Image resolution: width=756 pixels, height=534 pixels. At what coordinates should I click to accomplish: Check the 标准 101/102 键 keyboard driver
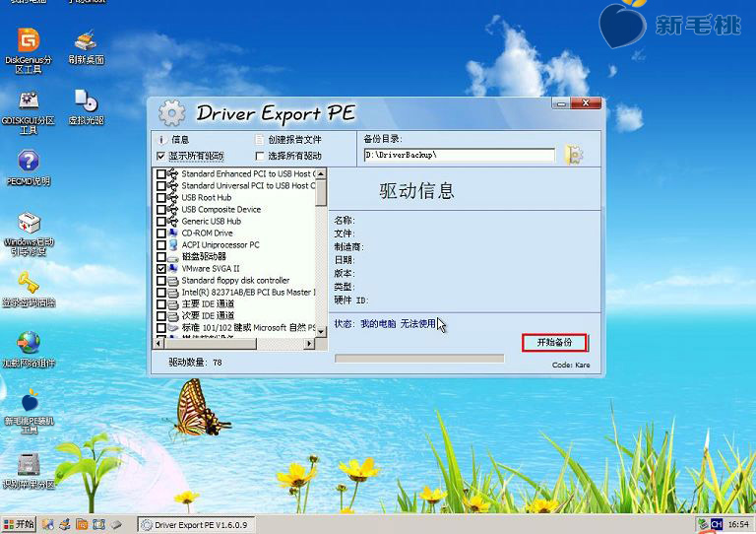161,327
